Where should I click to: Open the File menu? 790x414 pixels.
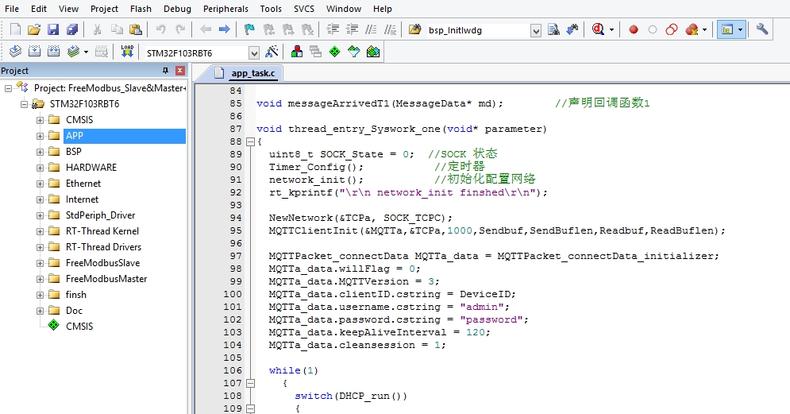click(x=12, y=9)
